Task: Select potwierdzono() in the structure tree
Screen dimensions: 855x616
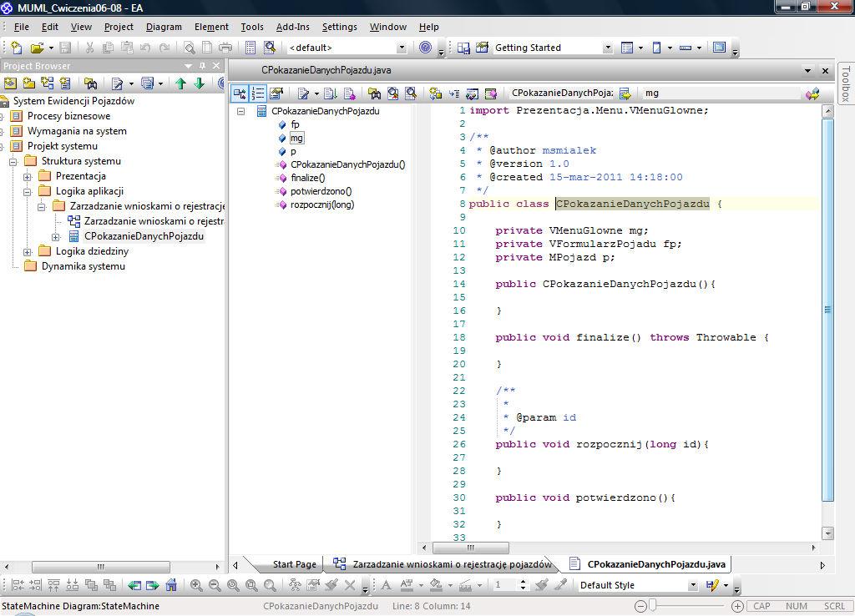Action: coord(321,191)
